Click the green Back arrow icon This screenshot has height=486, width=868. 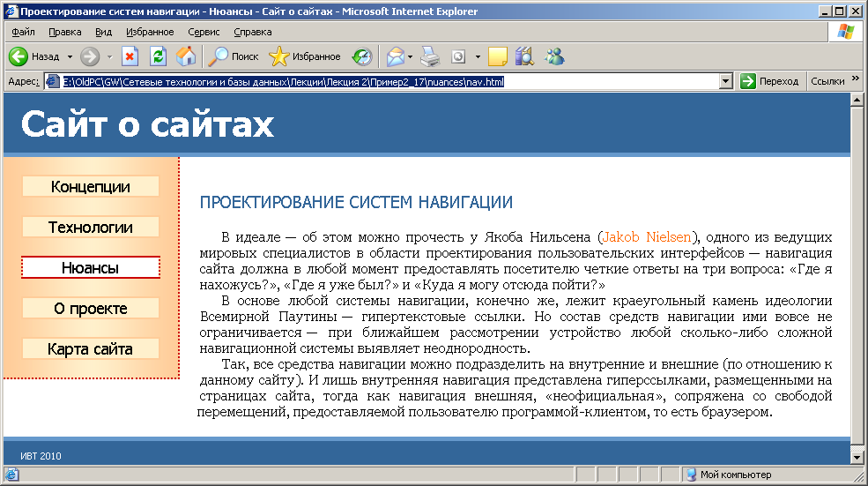coord(19,56)
